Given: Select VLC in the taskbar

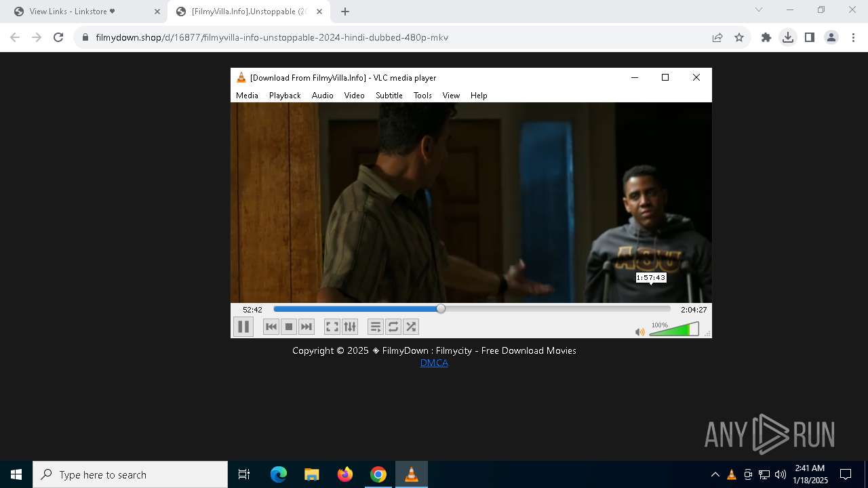Looking at the screenshot, I should [412, 474].
